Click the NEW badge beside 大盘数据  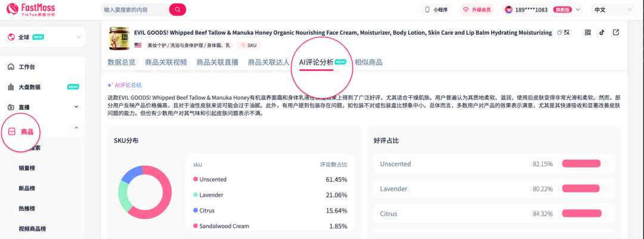tap(73, 87)
